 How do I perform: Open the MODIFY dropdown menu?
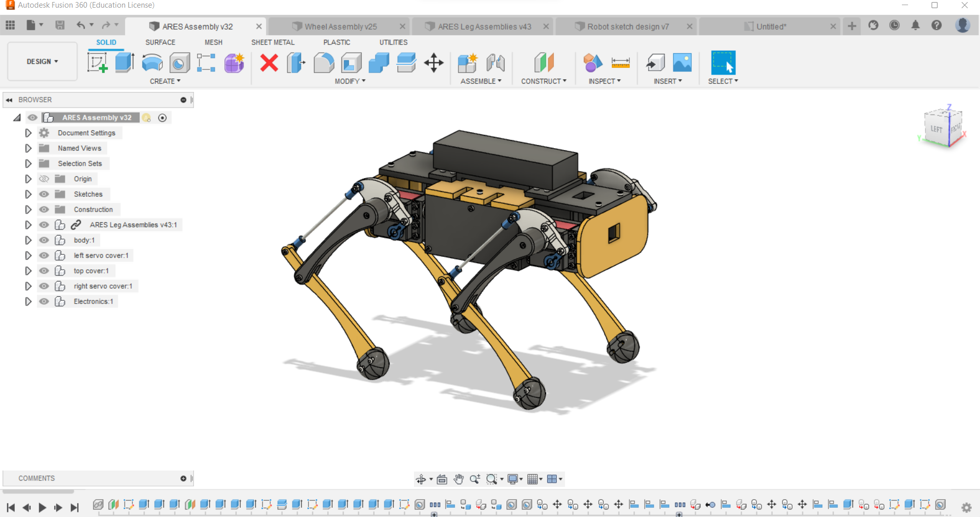[350, 81]
